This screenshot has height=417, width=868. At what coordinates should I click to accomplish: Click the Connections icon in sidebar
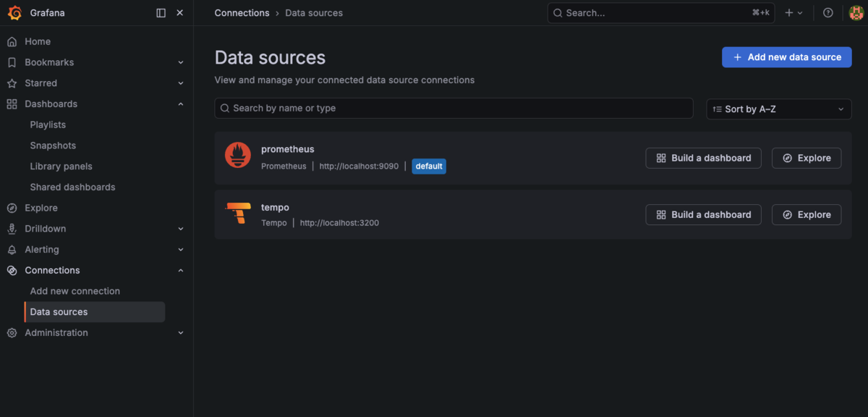coord(12,270)
